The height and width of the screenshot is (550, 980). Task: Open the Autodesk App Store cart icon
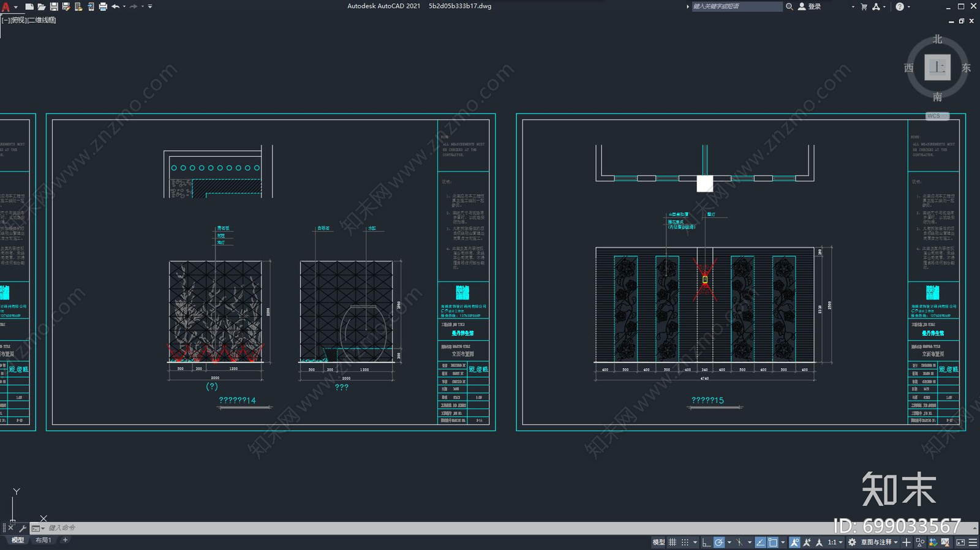(x=864, y=6)
